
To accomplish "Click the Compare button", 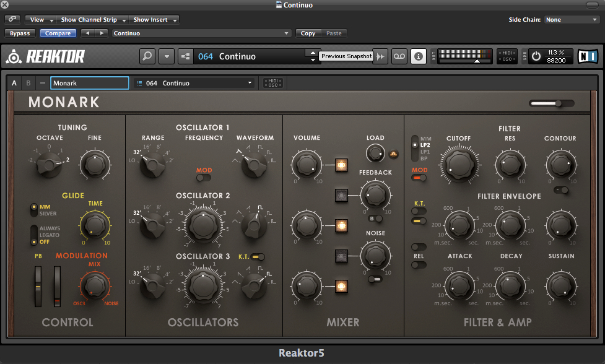I will point(58,33).
